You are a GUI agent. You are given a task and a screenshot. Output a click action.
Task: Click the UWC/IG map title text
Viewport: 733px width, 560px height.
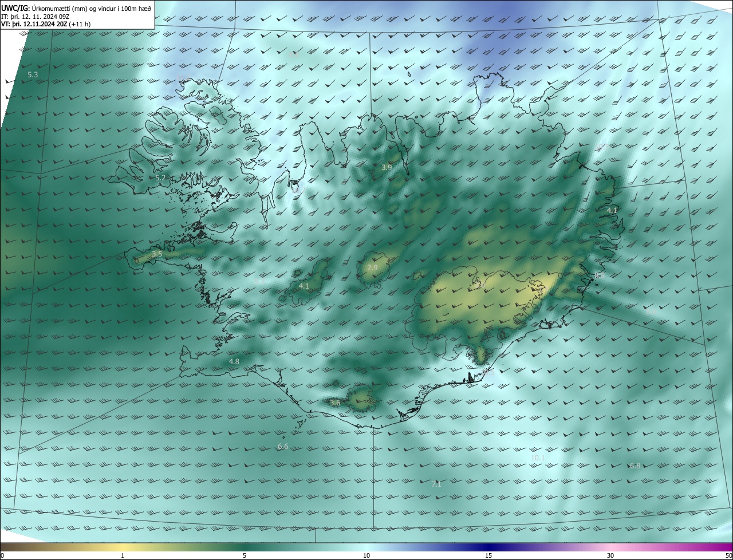76,8
